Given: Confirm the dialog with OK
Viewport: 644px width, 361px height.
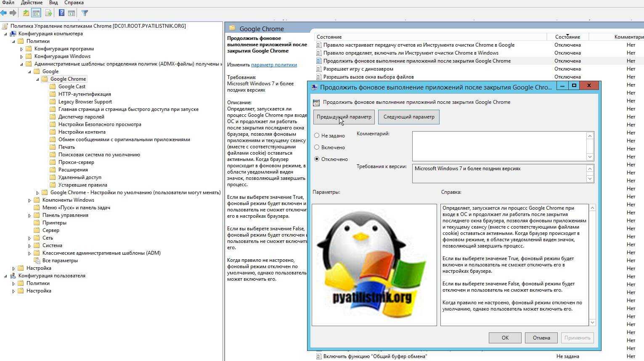Looking at the screenshot, I should tap(505, 338).
